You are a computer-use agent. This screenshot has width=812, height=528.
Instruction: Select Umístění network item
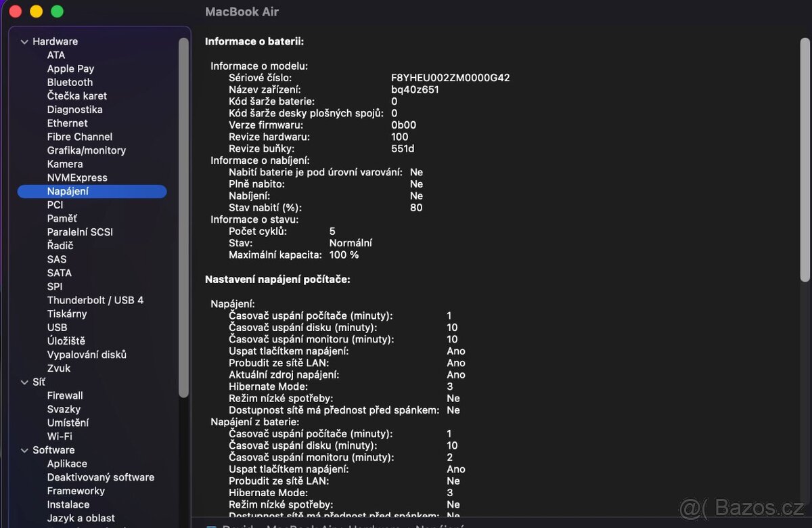[68, 423]
